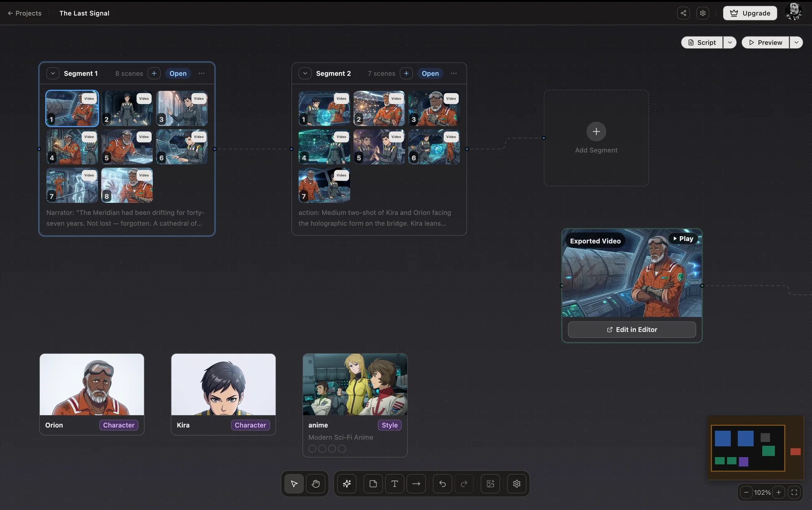Go back to Projects
This screenshot has height=510, width=812.
pos(25,13)
